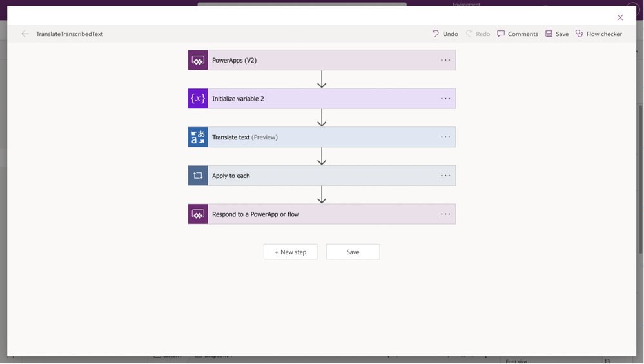The width and height of the screenshot is (644, 364).
Task: Expand the Initialize variable 2 step
Action: click(x=322, y=99)
